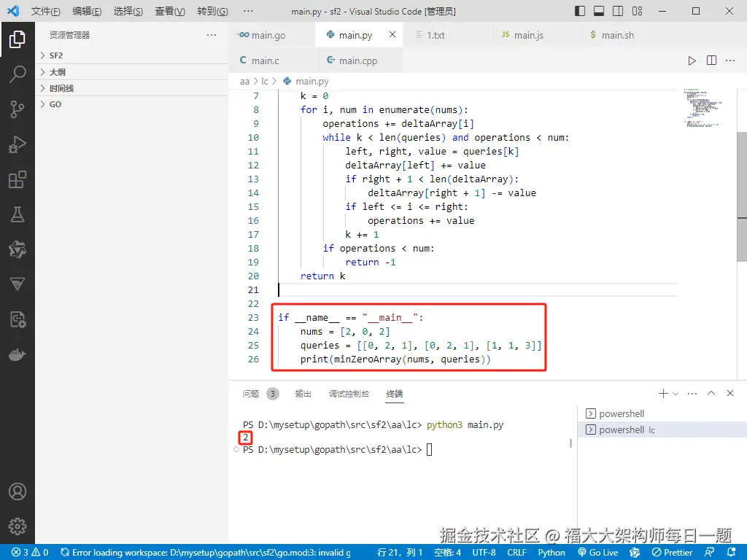
Task: Expand the 大纲 outline section
Action: [132, 72]
